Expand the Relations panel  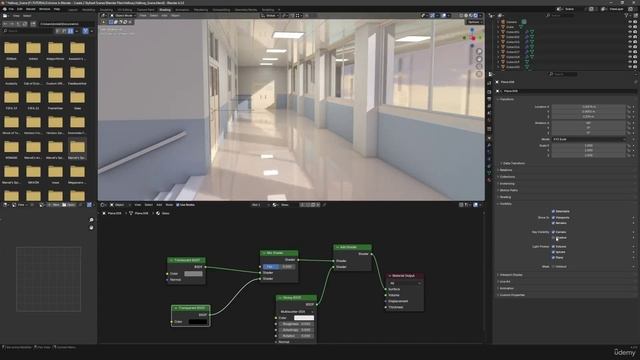(505, 170)
